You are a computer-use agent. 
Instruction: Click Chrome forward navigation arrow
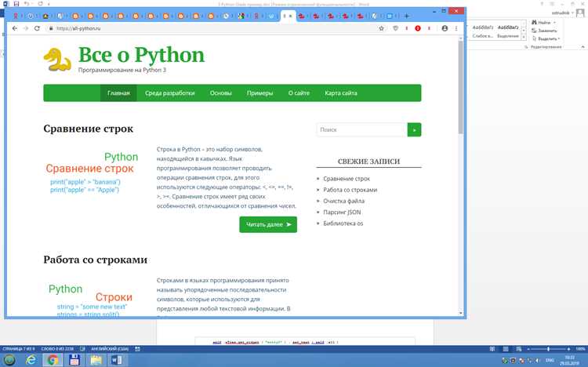(26, 28)
